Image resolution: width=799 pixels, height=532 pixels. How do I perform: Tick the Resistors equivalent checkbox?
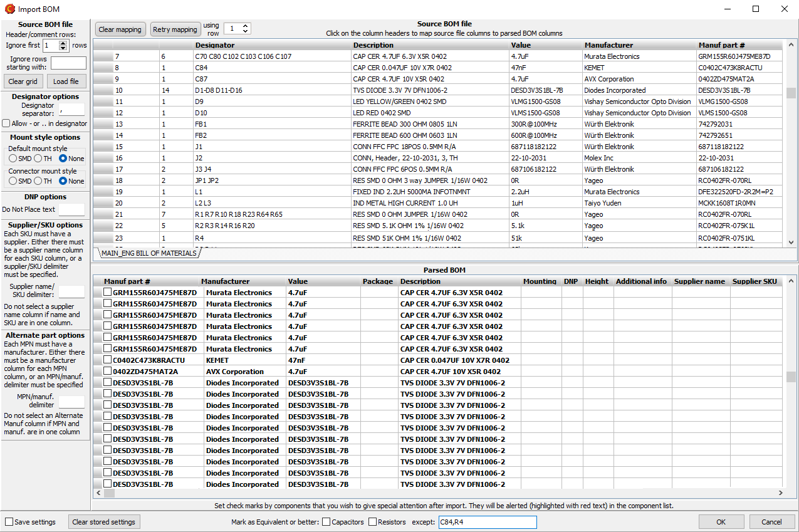pyautogui.click(x=373, y=522)
